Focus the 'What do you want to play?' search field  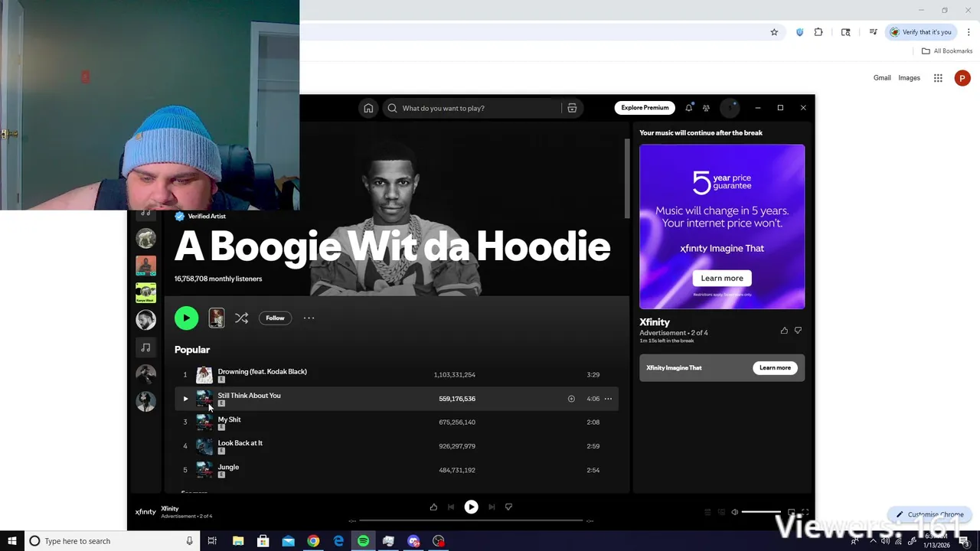tap(471, 108)
